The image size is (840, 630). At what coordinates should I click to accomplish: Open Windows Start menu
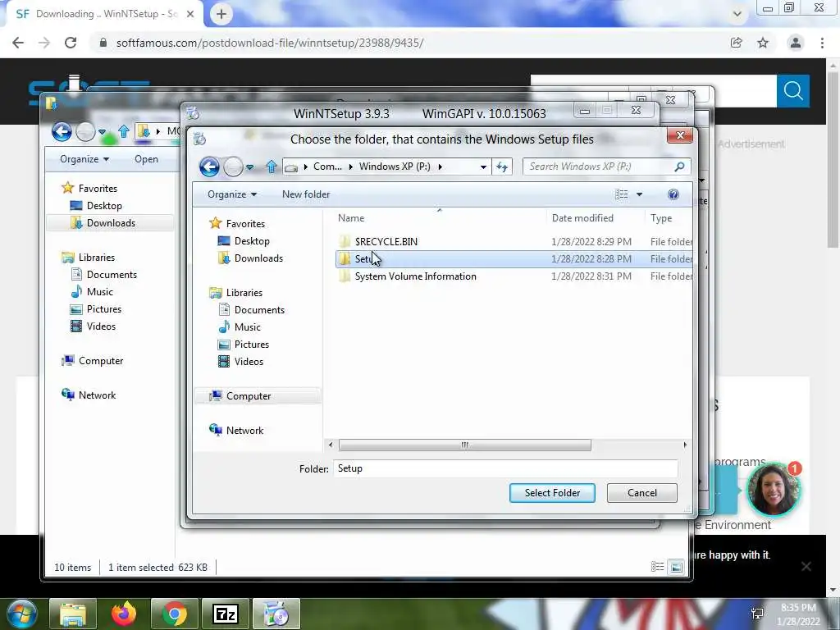(21, 614)
